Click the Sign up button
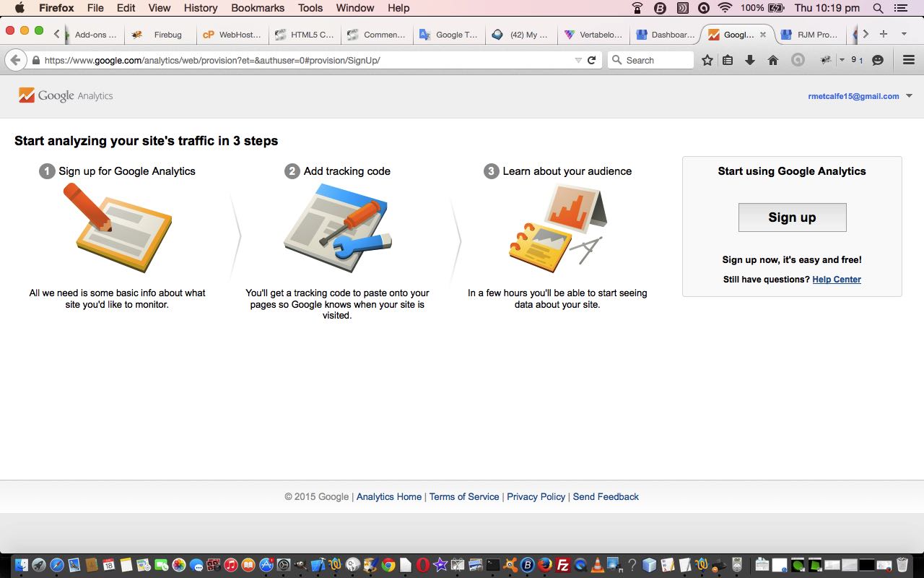Screen dimensions: 924x578 pos(792,217)
